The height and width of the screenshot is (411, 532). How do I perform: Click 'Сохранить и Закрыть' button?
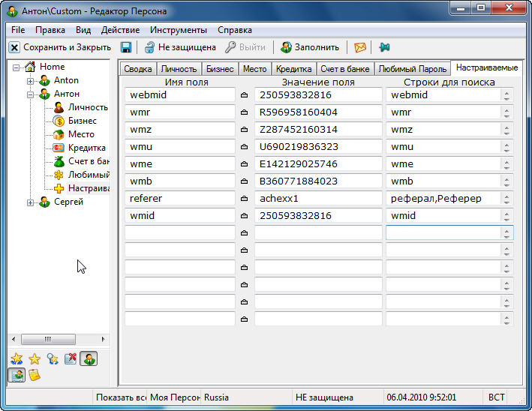(x=60, y=47)
